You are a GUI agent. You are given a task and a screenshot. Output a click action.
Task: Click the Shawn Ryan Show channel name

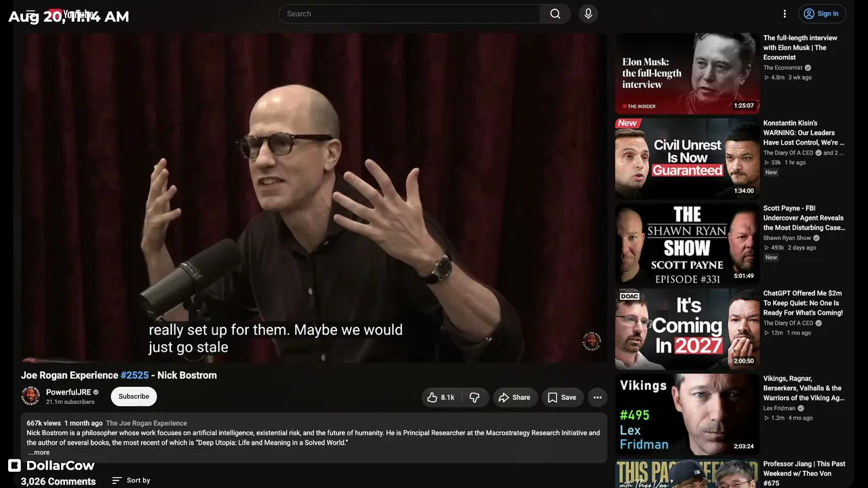click(787, 238)
